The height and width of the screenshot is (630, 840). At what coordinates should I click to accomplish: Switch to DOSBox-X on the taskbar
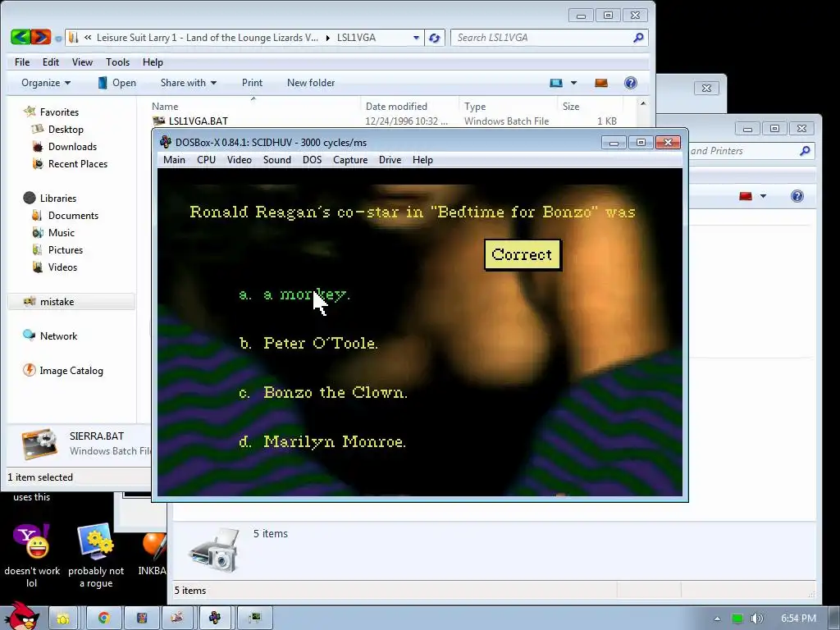coord(214,618)
